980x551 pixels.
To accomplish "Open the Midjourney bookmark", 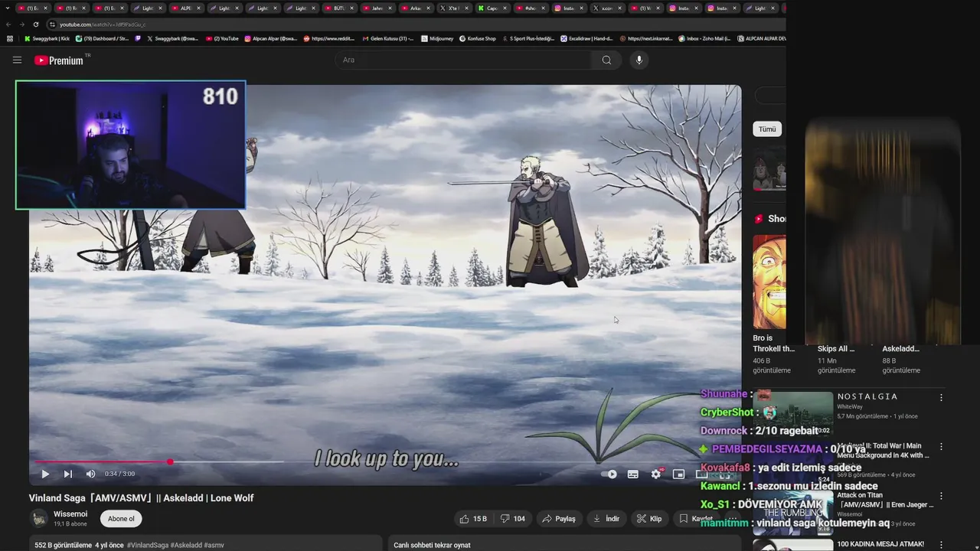I will click(436, 38).
